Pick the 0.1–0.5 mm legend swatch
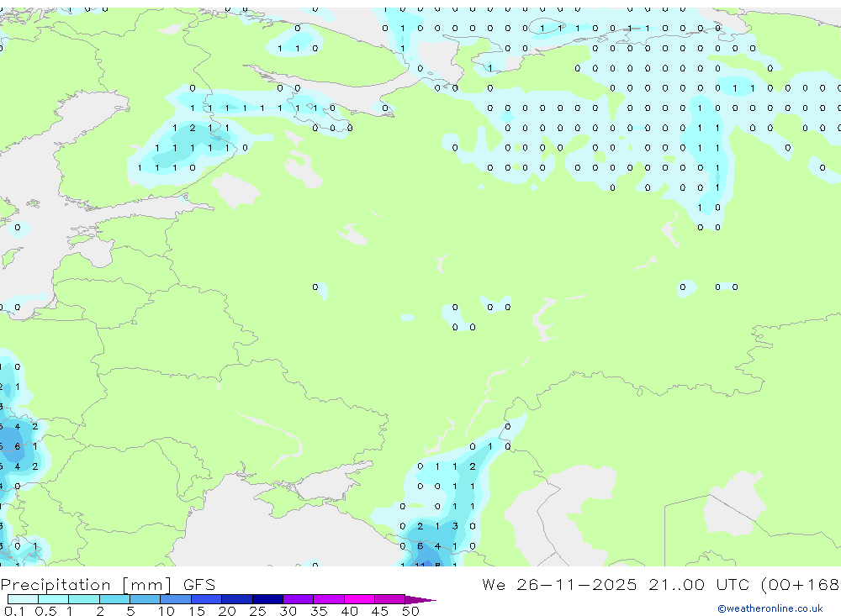The image size is (841, 616). click(23, 599)
